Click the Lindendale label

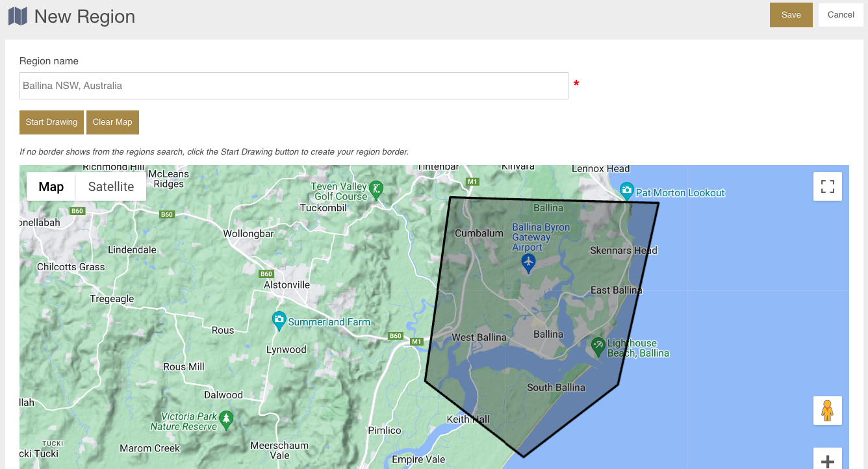tap(132, 249)
